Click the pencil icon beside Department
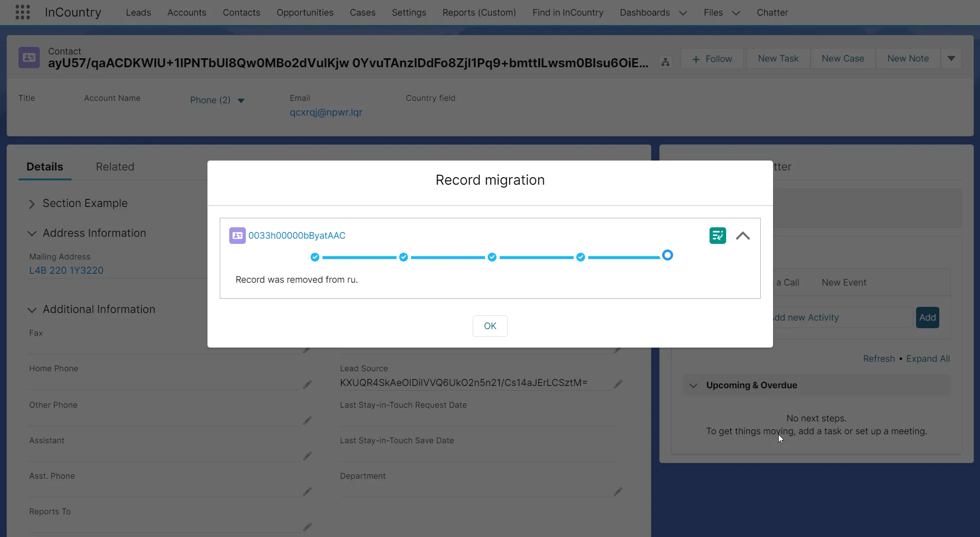The image size is (980, 537). coord(618,492)
